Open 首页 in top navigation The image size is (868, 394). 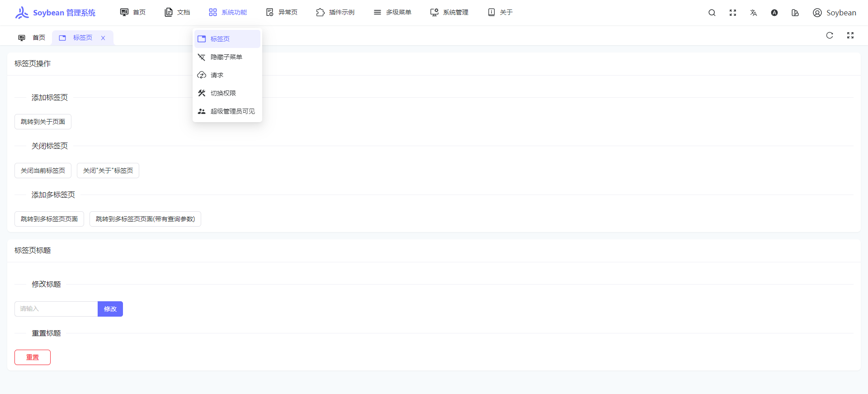coord(133,12)
